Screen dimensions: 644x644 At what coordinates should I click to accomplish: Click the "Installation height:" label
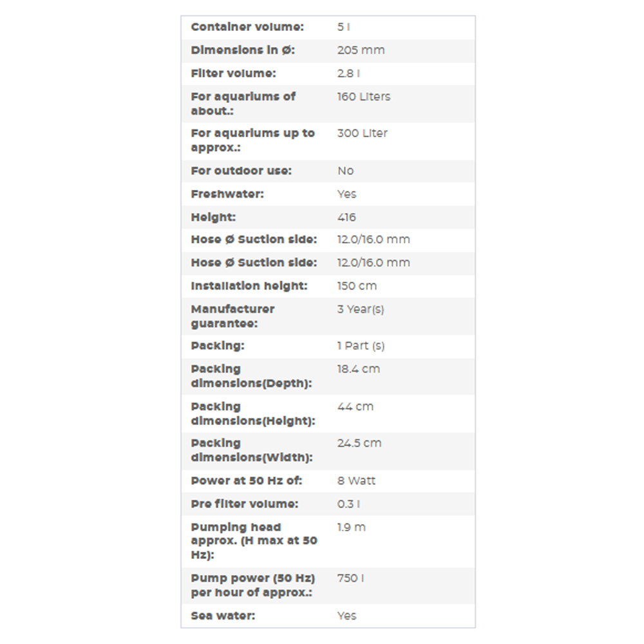pos(249,286)
